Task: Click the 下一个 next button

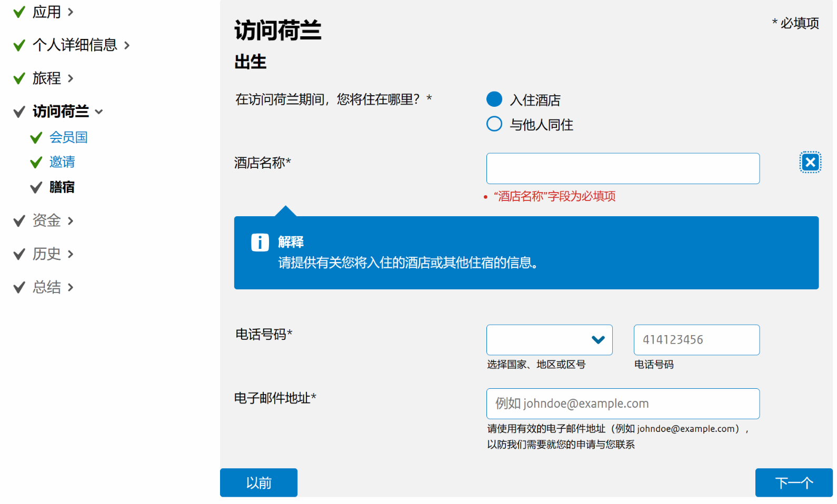Action: click(x=794, y=482)
